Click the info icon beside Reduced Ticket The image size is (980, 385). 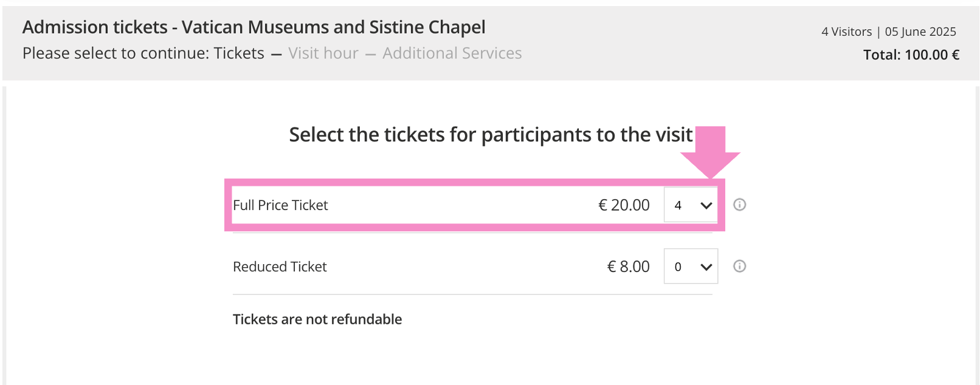point(739,266)
